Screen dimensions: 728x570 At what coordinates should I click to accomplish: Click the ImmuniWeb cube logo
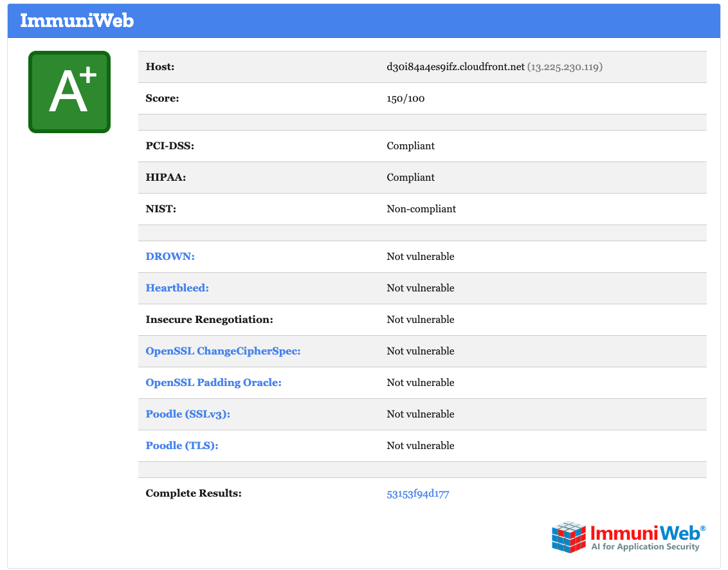point(569,537)
